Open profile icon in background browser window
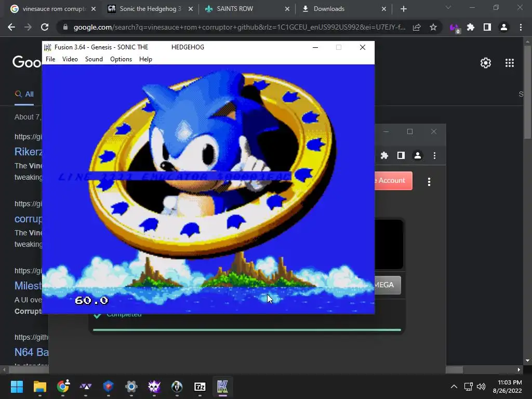 point(418,155)
